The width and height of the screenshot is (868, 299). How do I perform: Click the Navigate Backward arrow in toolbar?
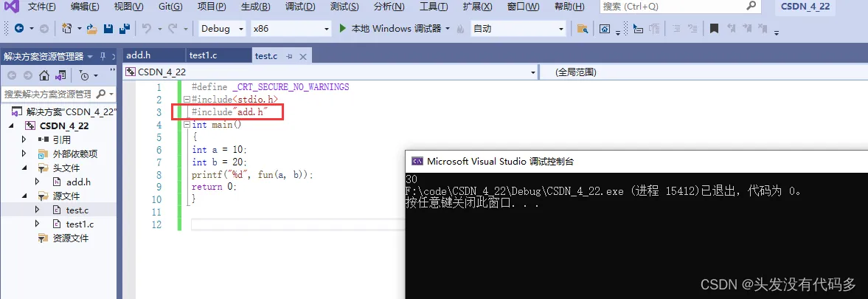coord(19,28)
